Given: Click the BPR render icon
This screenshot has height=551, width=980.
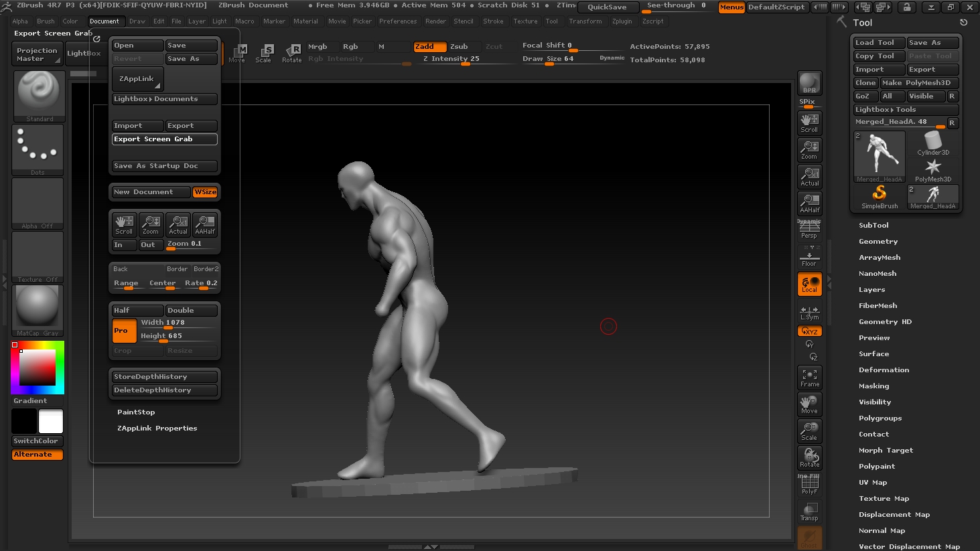Looking at the screenshot, I should (809, 83).
